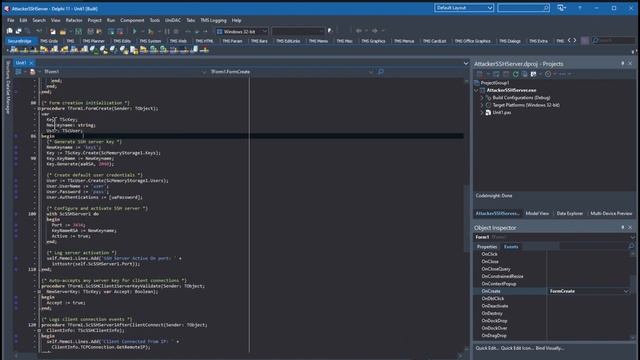Click the Run Without Debugging icon
Viewport: 640px width, 360px height.
point(151,31)
